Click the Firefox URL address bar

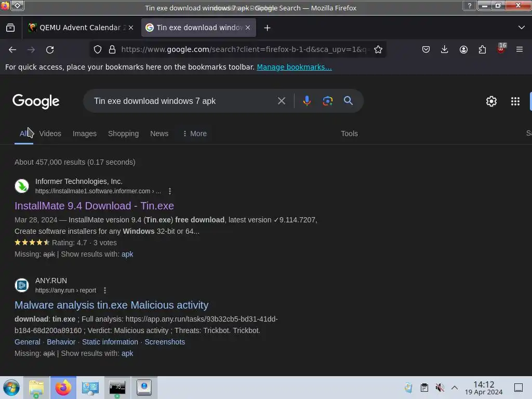coord(244,49)
